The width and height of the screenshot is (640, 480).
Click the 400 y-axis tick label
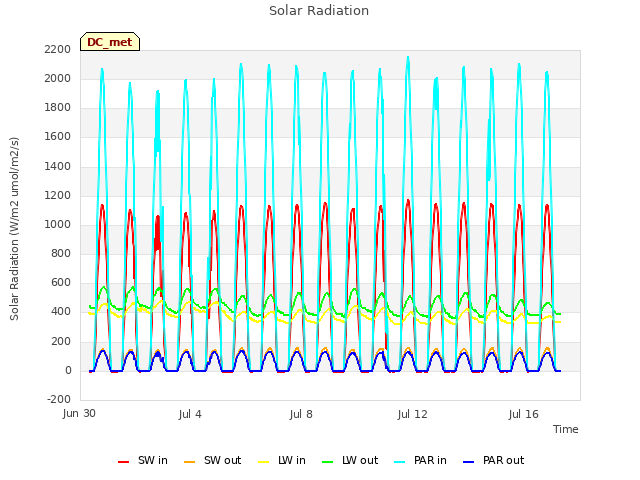pyautogui.click(x=61, y=312)
